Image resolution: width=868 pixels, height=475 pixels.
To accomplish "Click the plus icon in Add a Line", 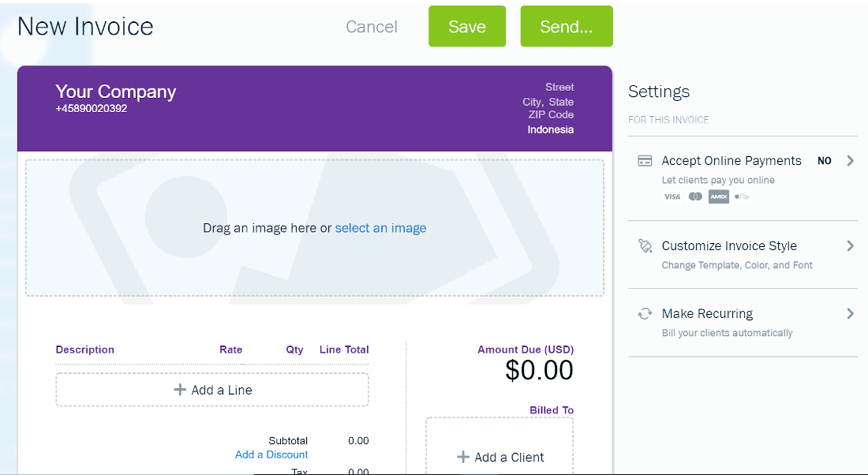I will tap(180, 390).
